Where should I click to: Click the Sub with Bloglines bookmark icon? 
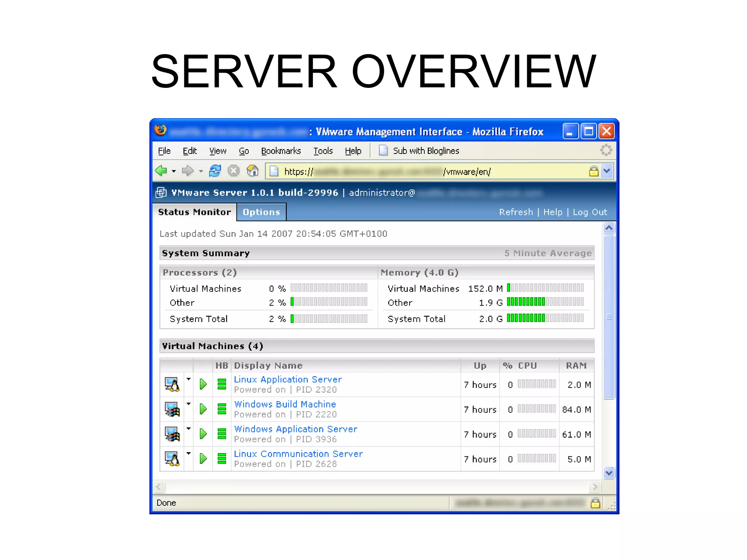click(x=383, y=150)
